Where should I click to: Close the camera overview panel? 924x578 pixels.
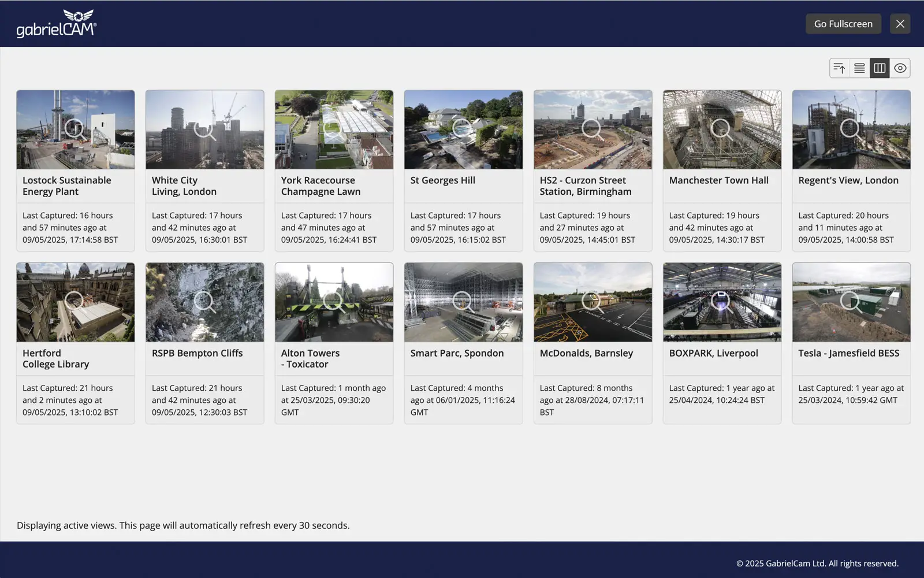[900, 24]
